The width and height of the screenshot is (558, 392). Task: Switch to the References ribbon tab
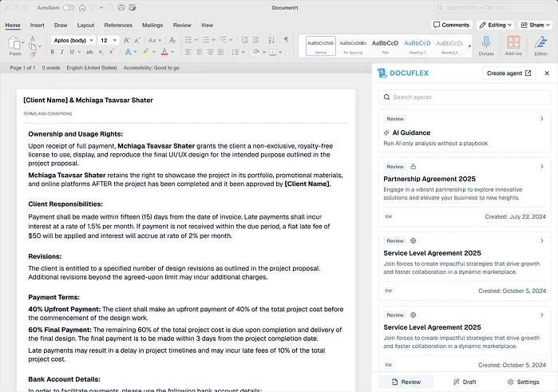[x=118, y=25]
